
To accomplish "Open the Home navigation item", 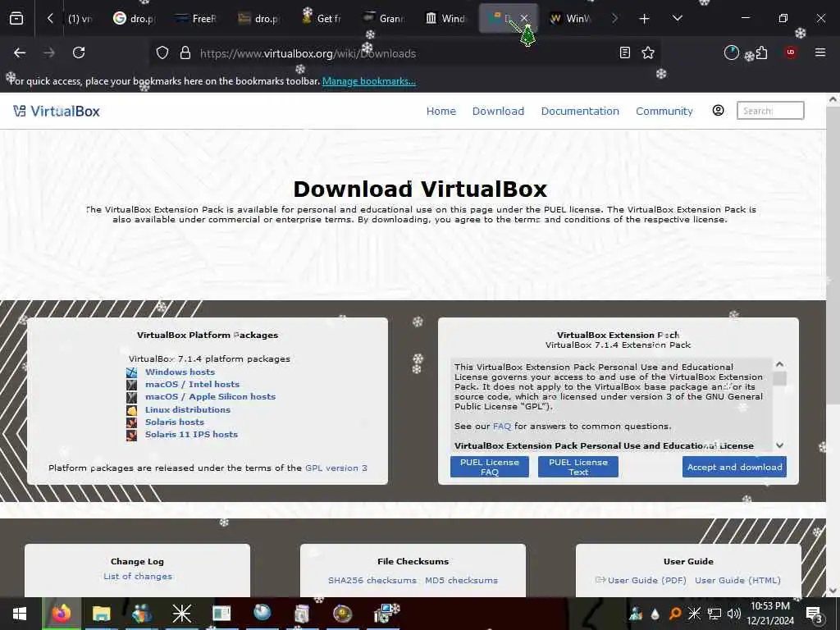I will [x=441, y=111].
